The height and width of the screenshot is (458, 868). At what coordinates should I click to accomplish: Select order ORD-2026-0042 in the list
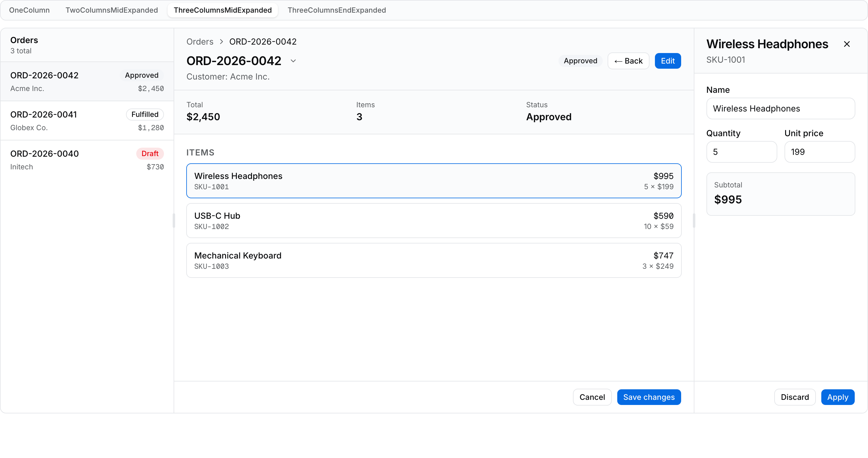(x=87, y=81)
